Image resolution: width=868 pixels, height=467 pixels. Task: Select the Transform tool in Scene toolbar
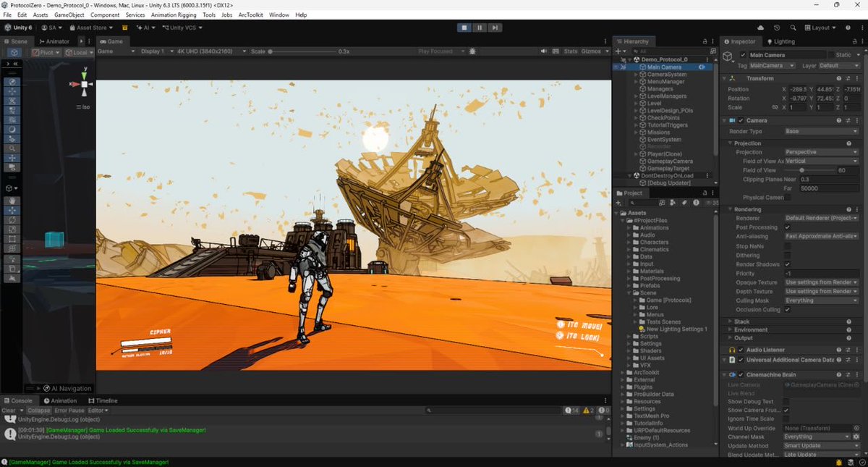click(x=13, y=248)
